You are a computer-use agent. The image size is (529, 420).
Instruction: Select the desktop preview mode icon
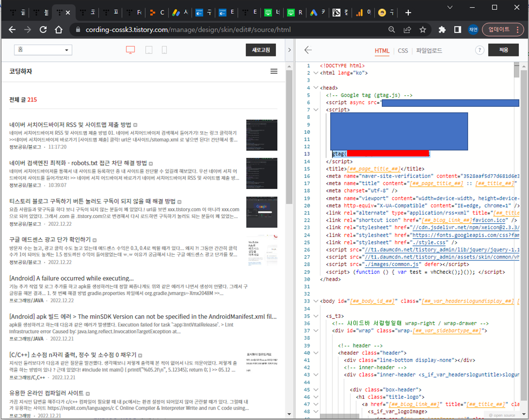[x=130, y=50]
